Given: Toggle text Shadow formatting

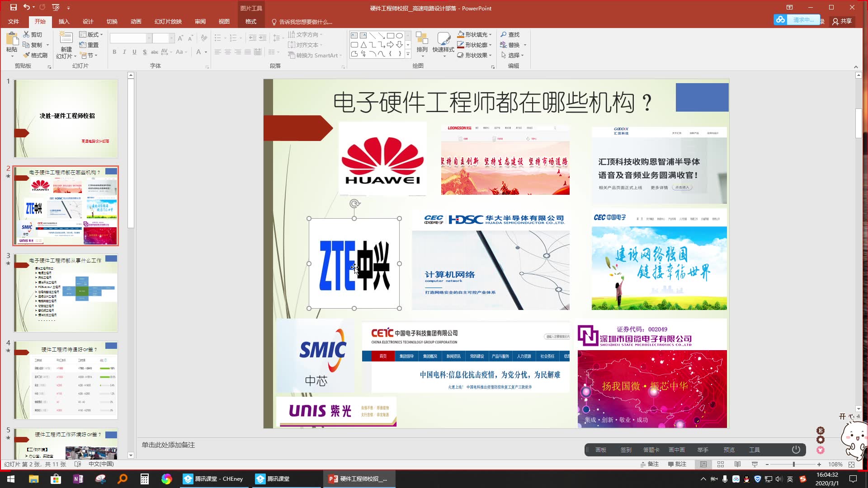Looking at the screenshot, I should pyautogui.click(x=144, y=52).
